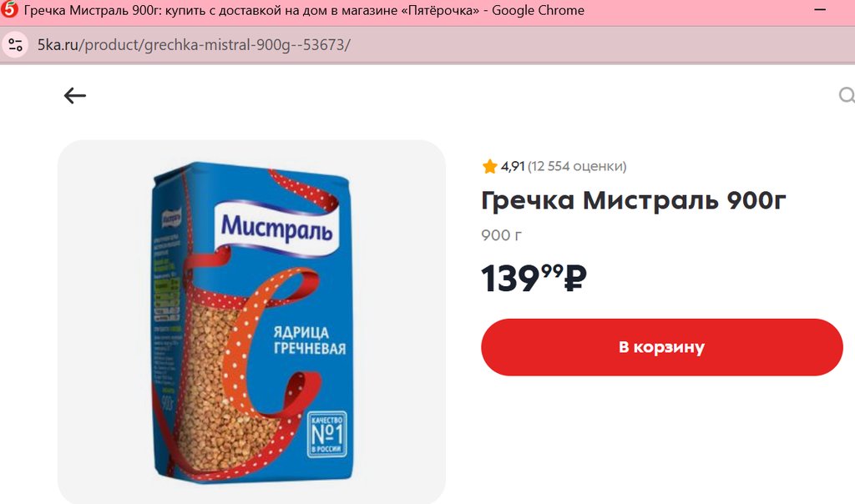Click the Chrome window title bar text

click(x=304, y=10)
